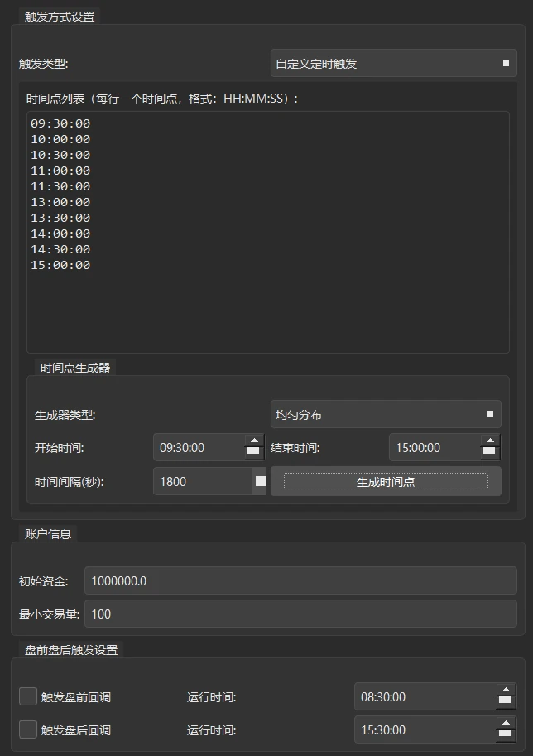Click the 13:30:00 line in the time list
Screen dimensions: 533x756
coord(60,218)
